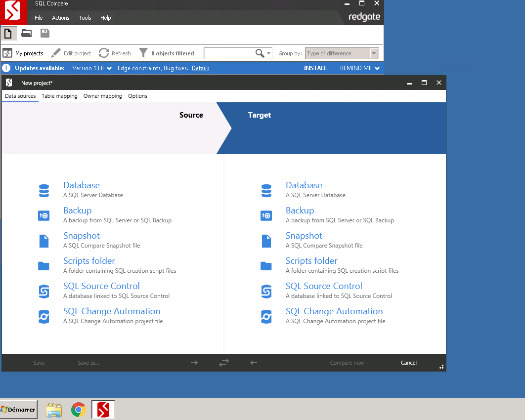Expand the search options arrow

coord(268,53)
